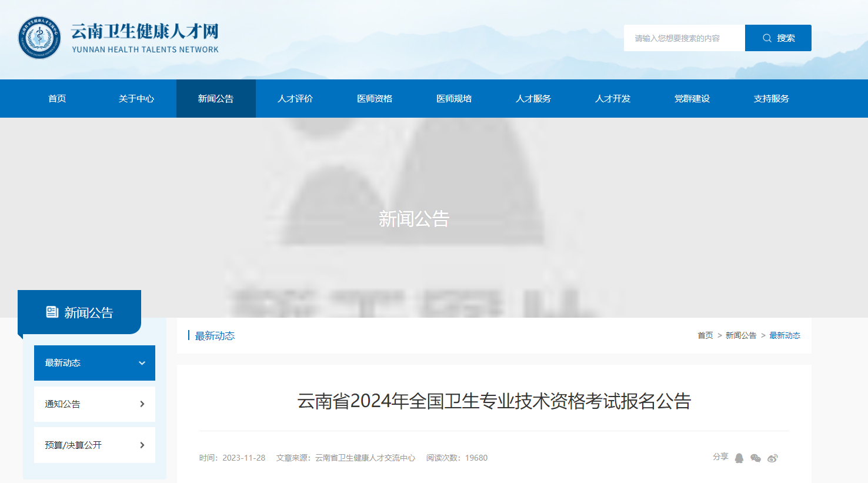Click the date text 2023-11-28
This screenshot has height=483, width=868.
coord(243,458)
